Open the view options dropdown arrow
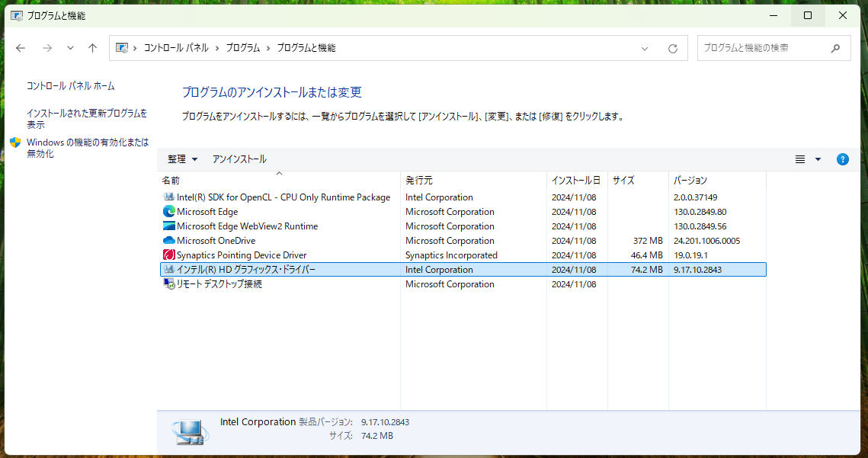 point(818,159)
